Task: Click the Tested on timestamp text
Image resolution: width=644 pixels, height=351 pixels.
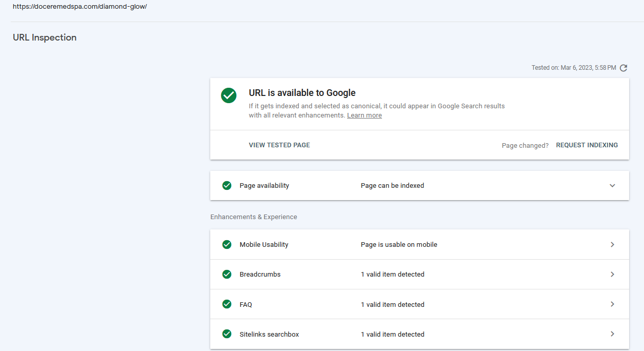Action: click(574, 68)
